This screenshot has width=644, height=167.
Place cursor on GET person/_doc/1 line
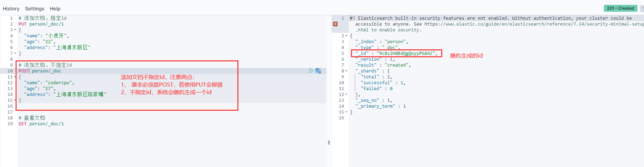pos(41,124)
